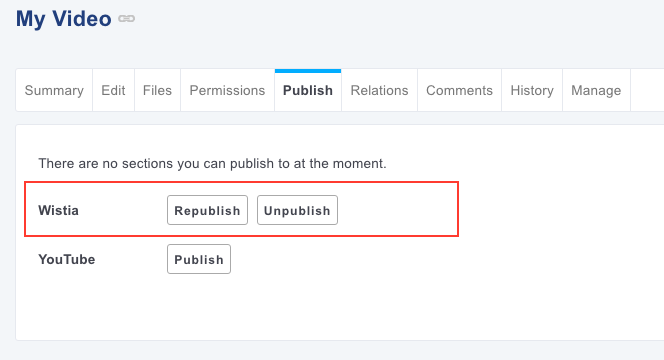
Task: Click the no sections to publish message
Action: click(213, 163)
